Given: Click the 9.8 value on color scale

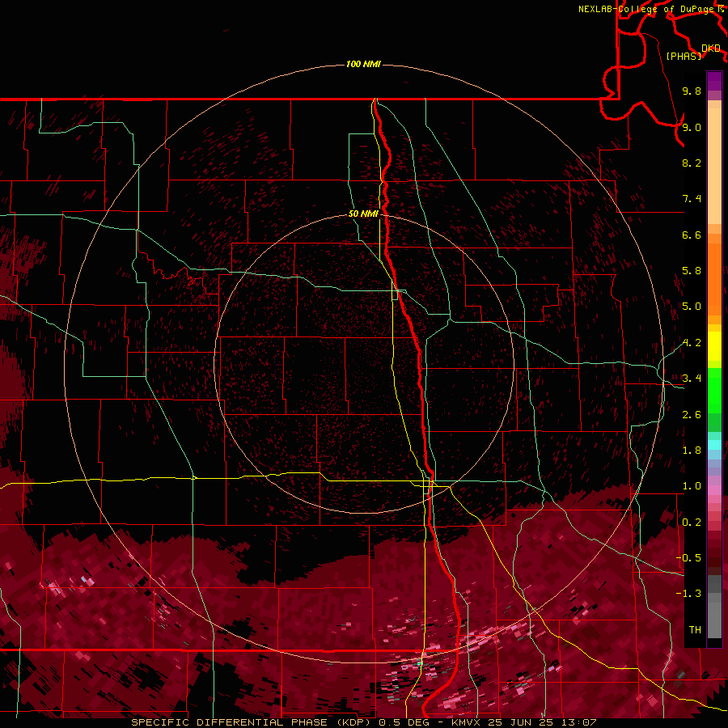Looking at the screenshot, I should coord(692,91).
